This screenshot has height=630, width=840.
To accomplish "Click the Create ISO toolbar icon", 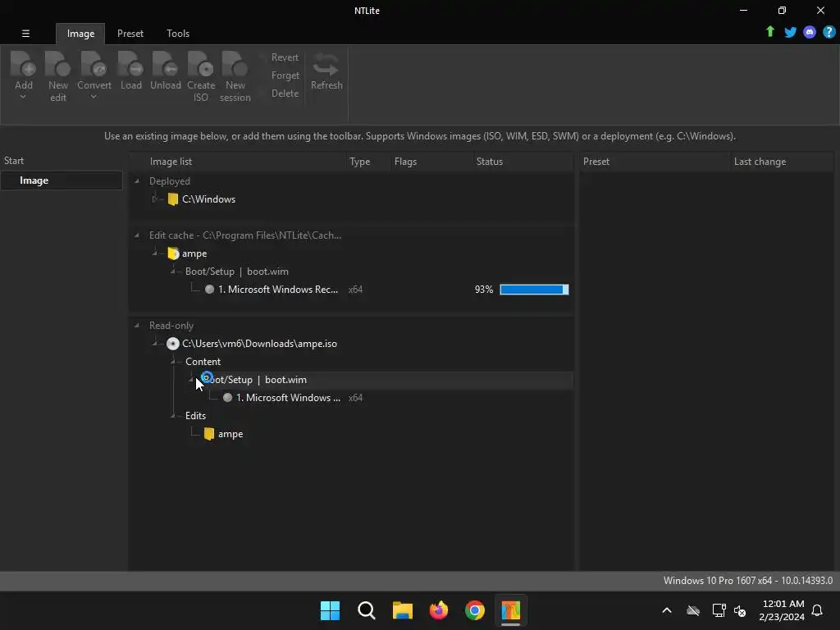I will pyautogui.click(x=201, y=64).
